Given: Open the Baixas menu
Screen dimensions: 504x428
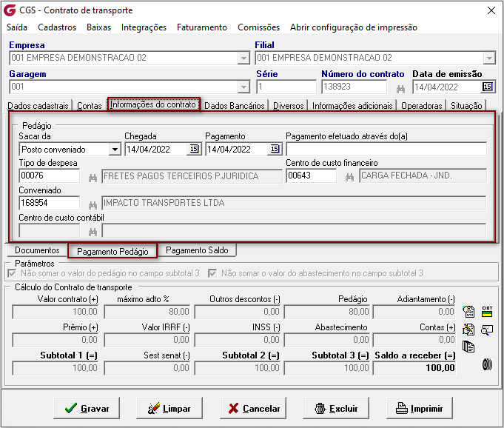Looking at the screenshot, I should pyautogui.click(x=98, y=27).
